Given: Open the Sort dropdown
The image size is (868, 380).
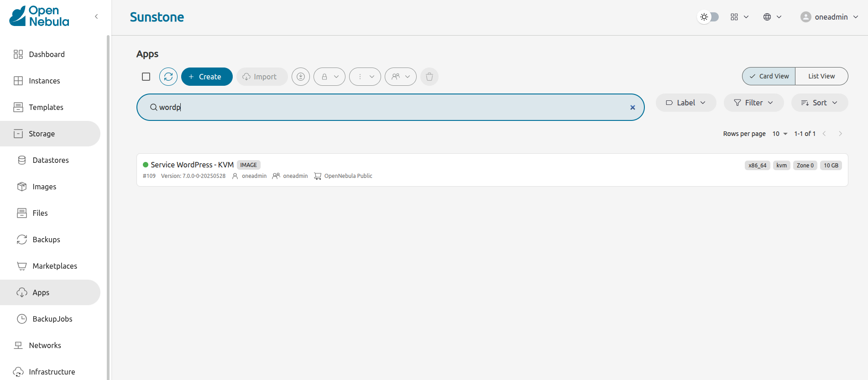Looking at the screenshot, I should (820, 103).
